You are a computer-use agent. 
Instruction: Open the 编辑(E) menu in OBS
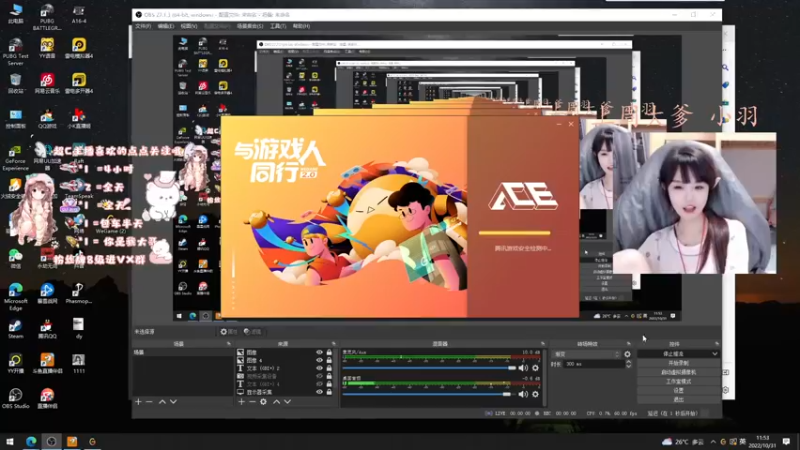[x=166, y=26]
